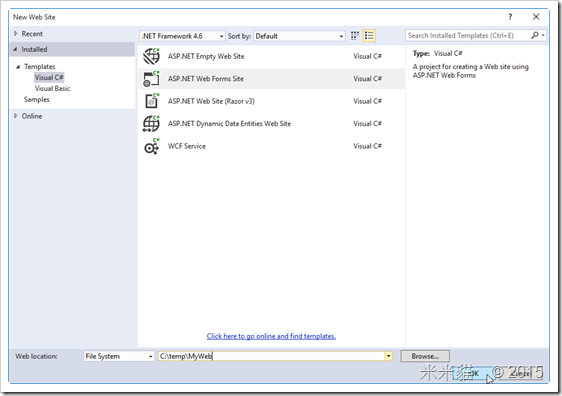
Task: Select the Online category label
Action: (x=32, y=116)
